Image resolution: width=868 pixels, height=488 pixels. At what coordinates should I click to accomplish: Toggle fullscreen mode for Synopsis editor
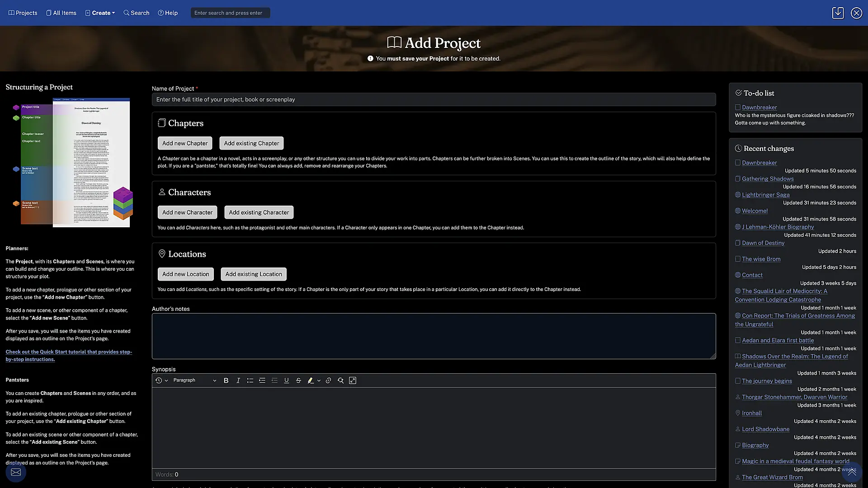pos(353,380)
